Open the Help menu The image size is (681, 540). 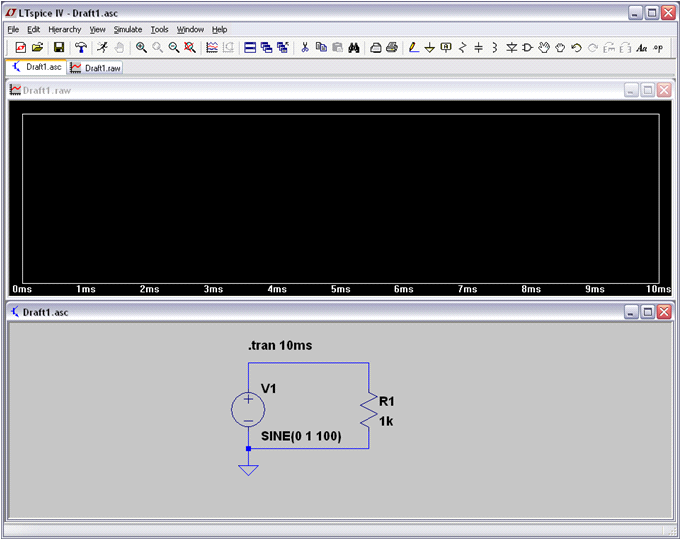point(219,30)
